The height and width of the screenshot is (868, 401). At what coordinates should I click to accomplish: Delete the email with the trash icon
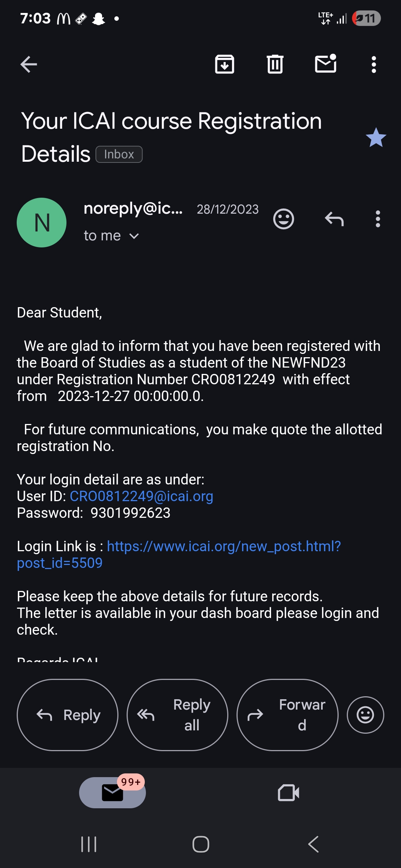tap(275, 65)
